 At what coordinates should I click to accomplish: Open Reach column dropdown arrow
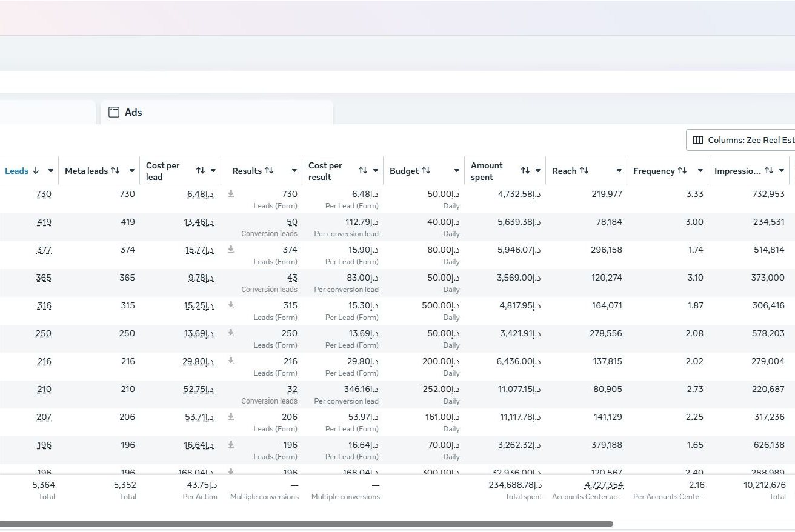[x=619, y=171]
